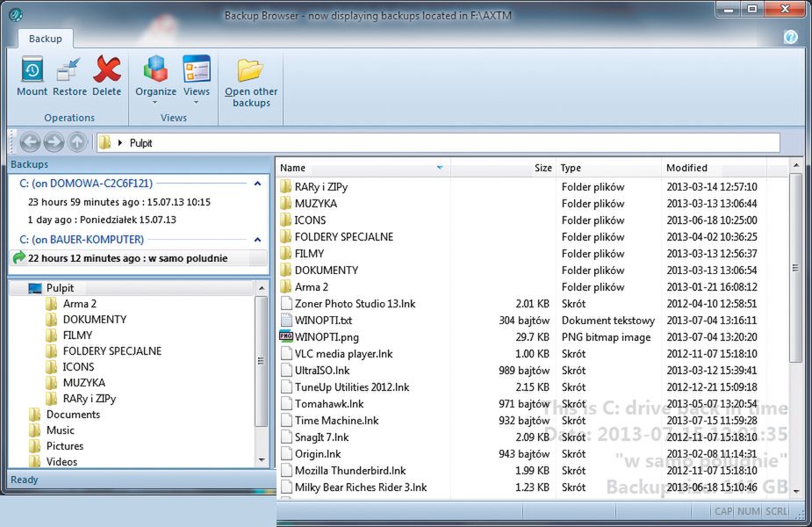Click the Restore icon in ribbon
This screenshot has height=527, width=812.
(69, 70)
